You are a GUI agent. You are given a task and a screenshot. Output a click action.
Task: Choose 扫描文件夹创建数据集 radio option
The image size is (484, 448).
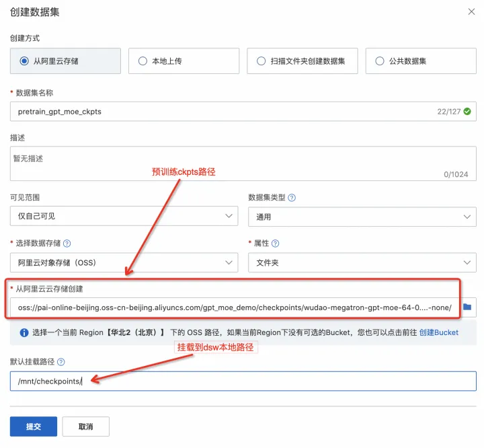pos(261,61)
